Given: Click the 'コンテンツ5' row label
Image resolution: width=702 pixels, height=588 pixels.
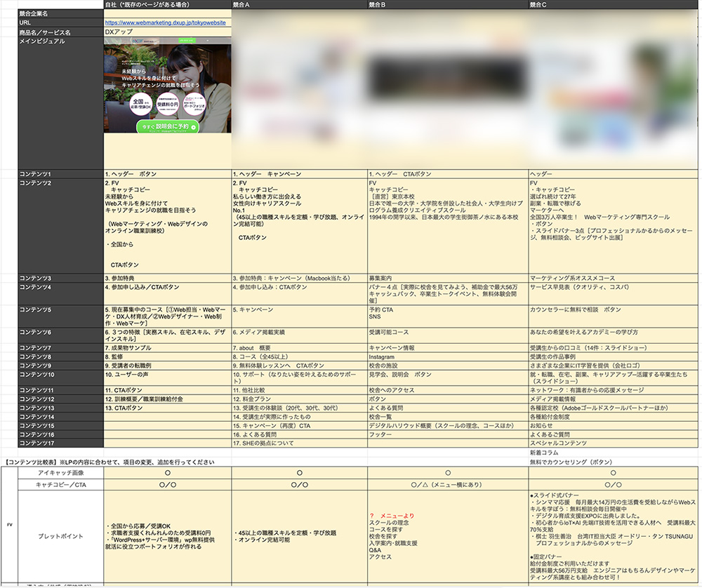Looking at the screenshot, I should 61,316.
